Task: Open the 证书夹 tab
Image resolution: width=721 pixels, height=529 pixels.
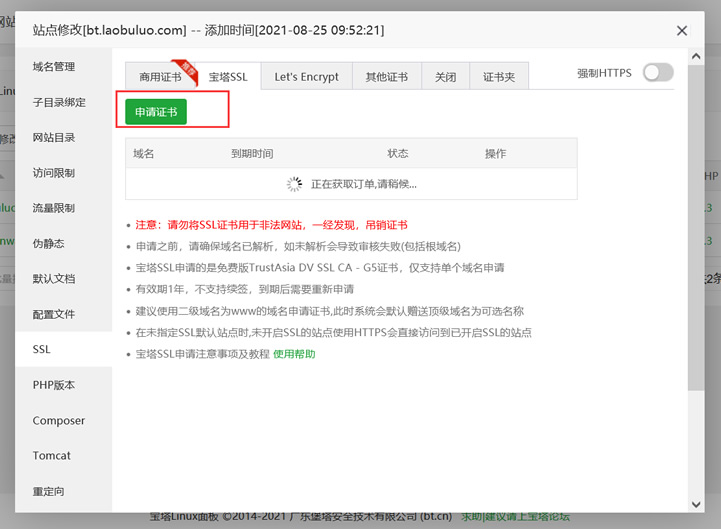Action: coord(499,77)
